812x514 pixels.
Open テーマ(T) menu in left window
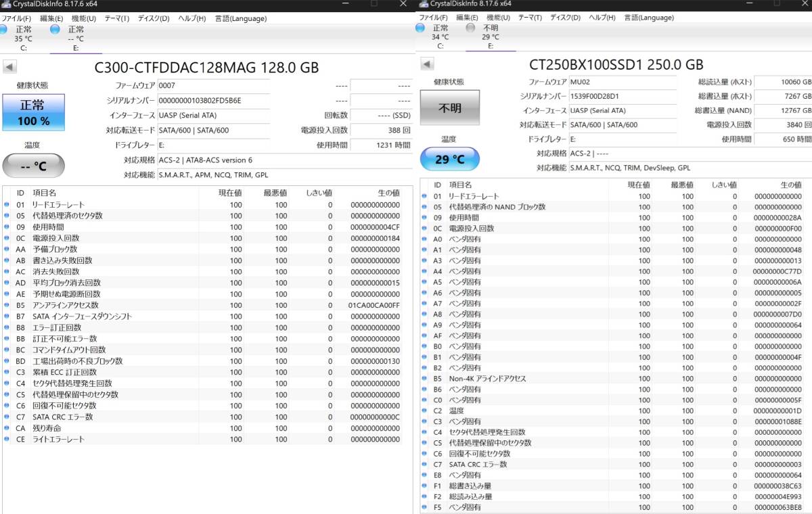116,18
